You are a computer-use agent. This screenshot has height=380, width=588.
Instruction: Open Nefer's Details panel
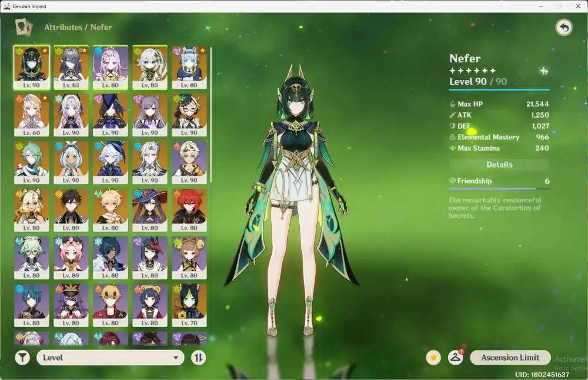[499, 164]
